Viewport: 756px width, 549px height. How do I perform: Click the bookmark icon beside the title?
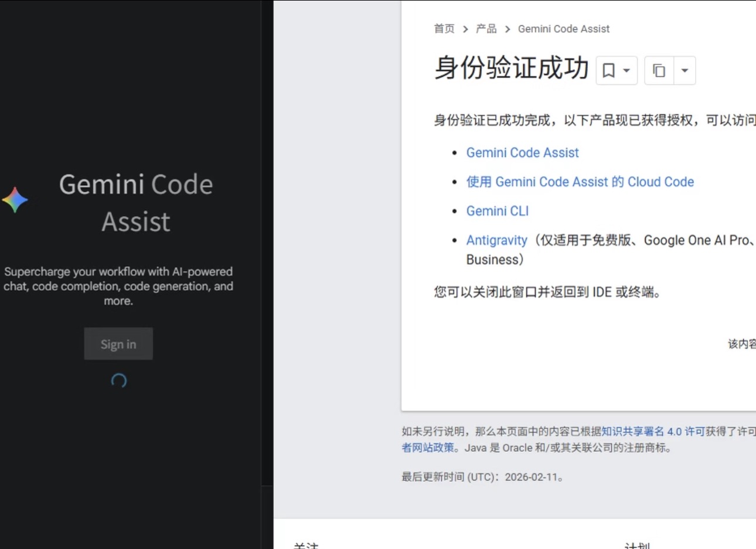(609, 71)
